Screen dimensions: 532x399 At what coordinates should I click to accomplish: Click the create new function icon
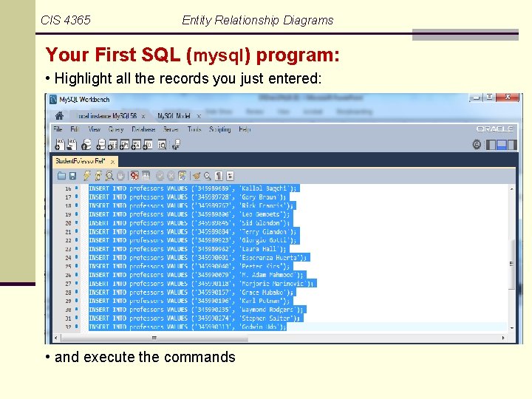coord(148,144)
